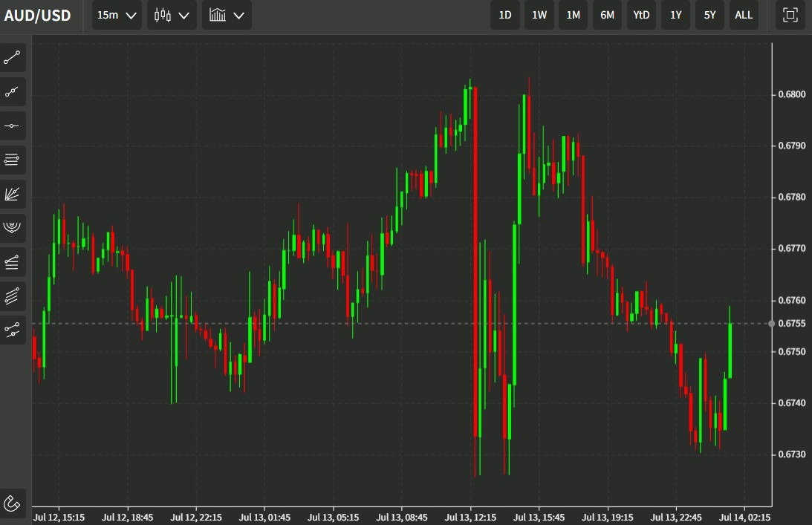Click the Jul 14, 02:15 time label
Viewport: 812px width, 525px height.
point(744,518)
